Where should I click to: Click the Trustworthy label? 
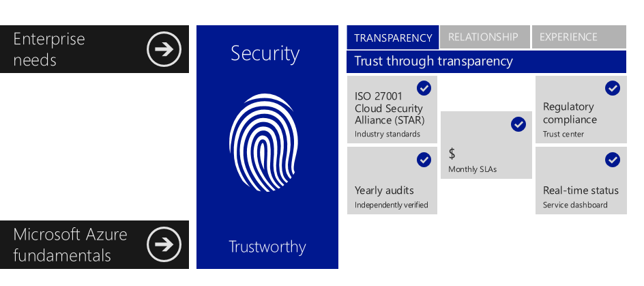point(267,246)
